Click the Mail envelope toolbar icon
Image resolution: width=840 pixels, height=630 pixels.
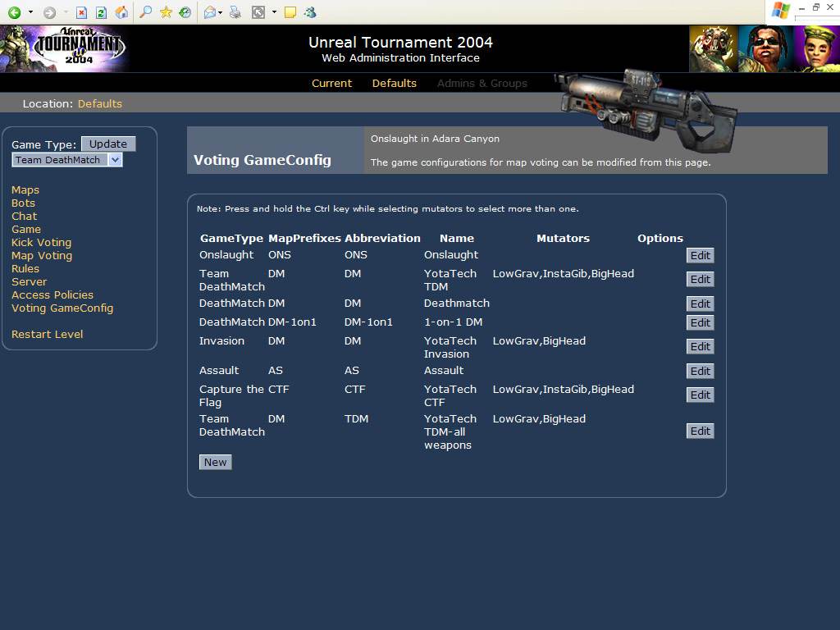point(210,12)
